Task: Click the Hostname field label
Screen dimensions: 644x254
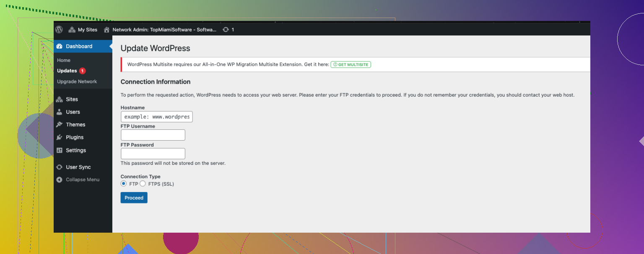Action: click(132, 108)
